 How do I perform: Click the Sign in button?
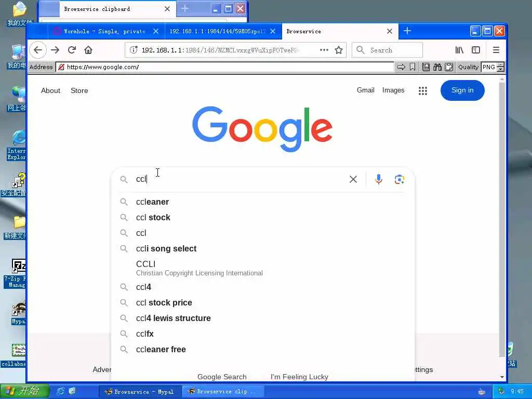[462, 90]
